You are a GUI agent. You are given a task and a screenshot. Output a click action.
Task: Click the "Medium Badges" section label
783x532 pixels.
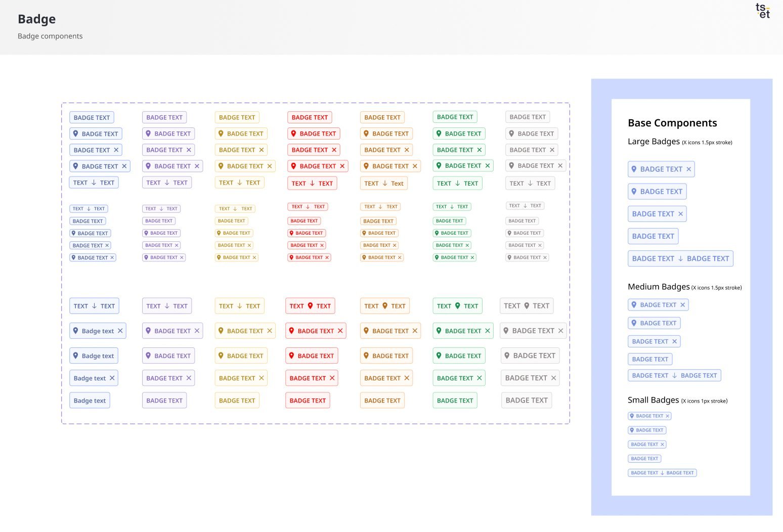[x=659, y=287]
